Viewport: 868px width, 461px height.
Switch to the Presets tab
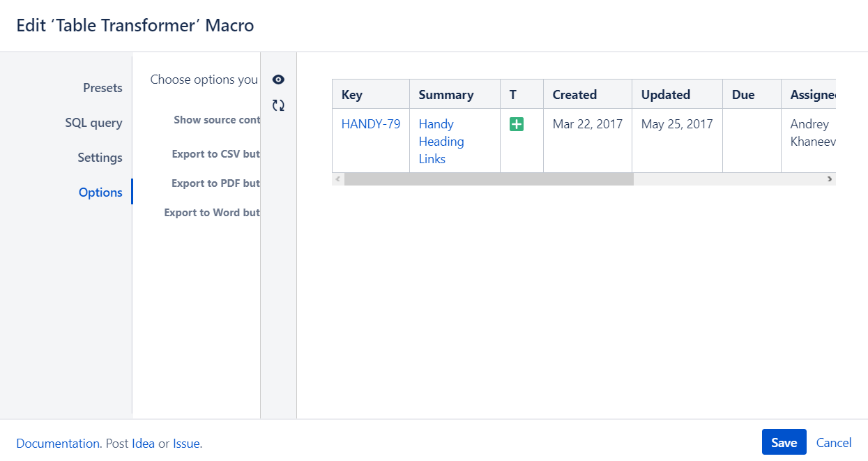(102, 88)
